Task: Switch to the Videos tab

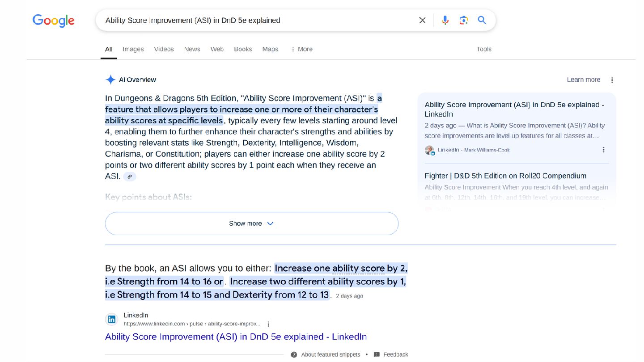Action: click(164, 49)
